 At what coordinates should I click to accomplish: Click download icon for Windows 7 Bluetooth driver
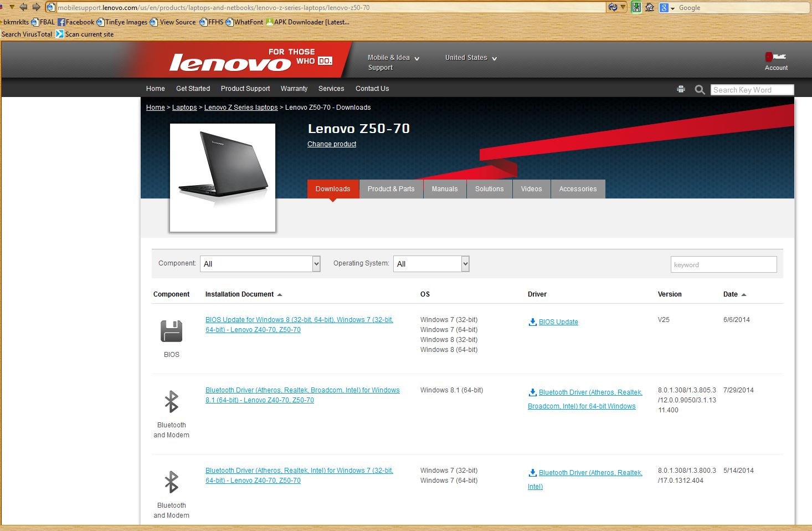[x=532, y=473]
